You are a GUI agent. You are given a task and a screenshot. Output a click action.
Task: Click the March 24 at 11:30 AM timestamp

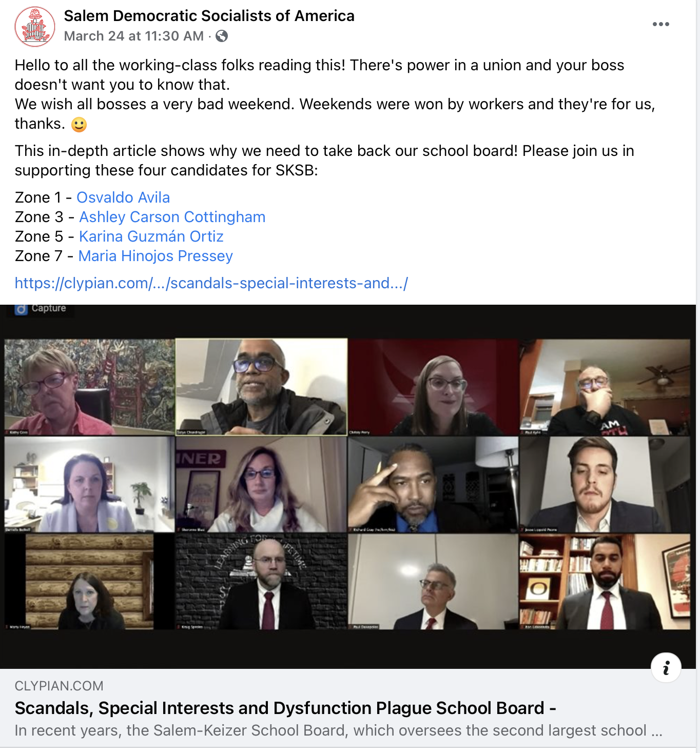(x=133, y=36)
